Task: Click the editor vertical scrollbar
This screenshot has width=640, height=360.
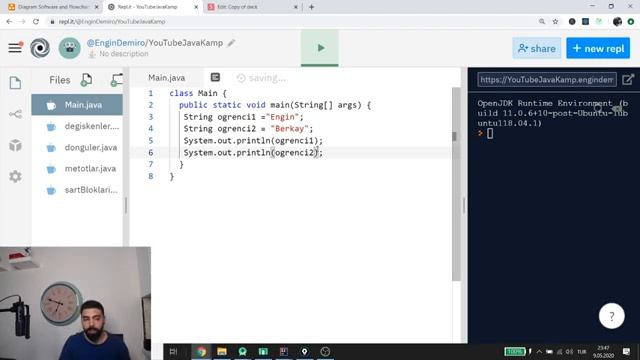Action: [456, 184]
